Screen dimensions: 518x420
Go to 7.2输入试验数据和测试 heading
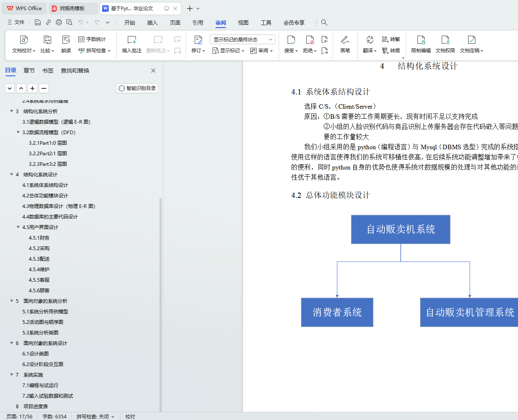[47, 396]
